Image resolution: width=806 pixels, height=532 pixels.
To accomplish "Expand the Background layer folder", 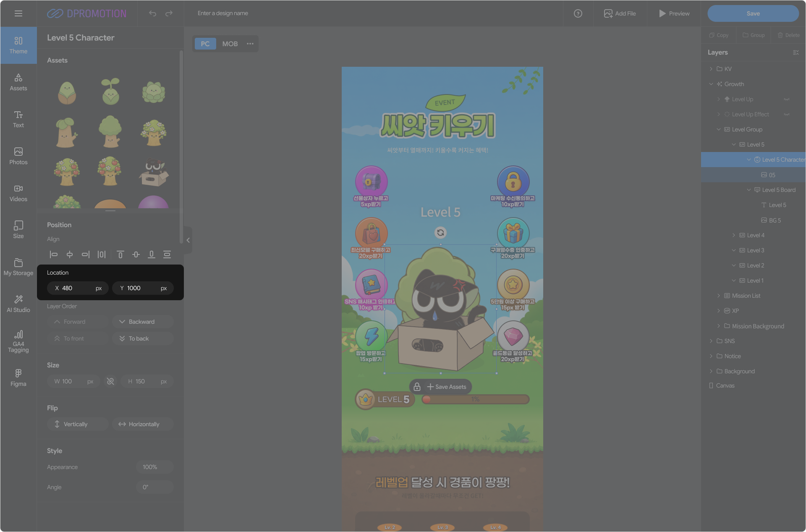I will click(x=711, y=371).
